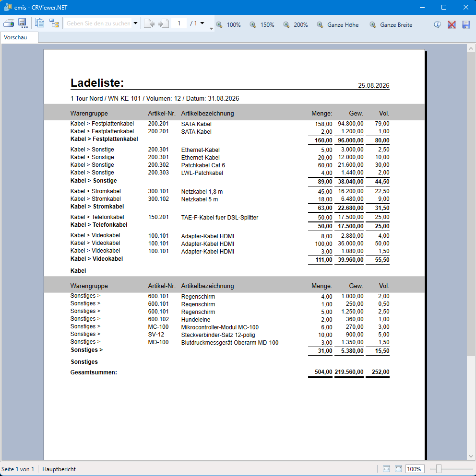Viewport: 476px width, 476px height.
Task: Click 'Gesamtsummen:' label
Action: pos(94,372)
